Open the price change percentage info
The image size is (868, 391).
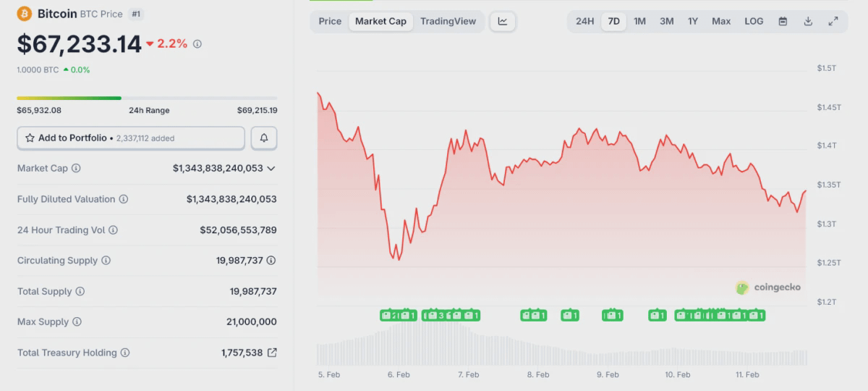pyautogui.click(x=197, y=44)
